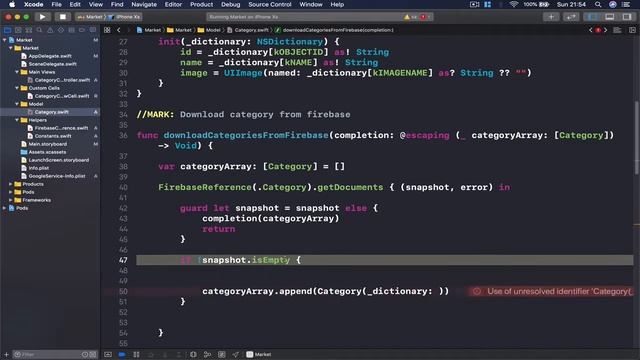Click the code review arrows button
The width and height of the screenshot is (640, 360).
click(x=571, y=17)
